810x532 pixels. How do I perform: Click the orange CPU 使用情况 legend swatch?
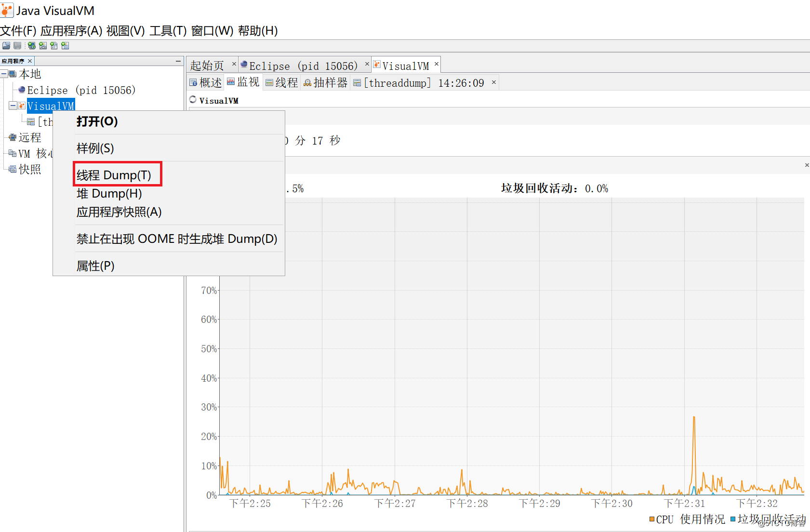click(652, 519)
